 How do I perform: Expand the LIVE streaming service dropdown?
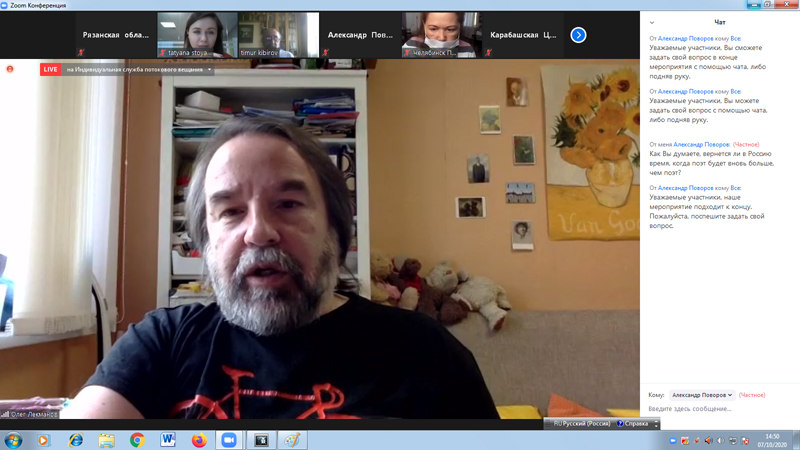pyautogui.click(x=210, y=70)
